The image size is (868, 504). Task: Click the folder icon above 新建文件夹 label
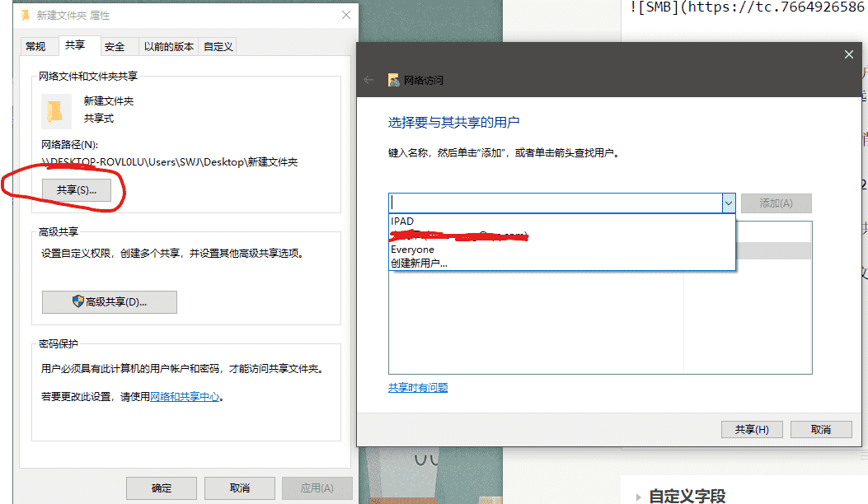click(55, 109)
